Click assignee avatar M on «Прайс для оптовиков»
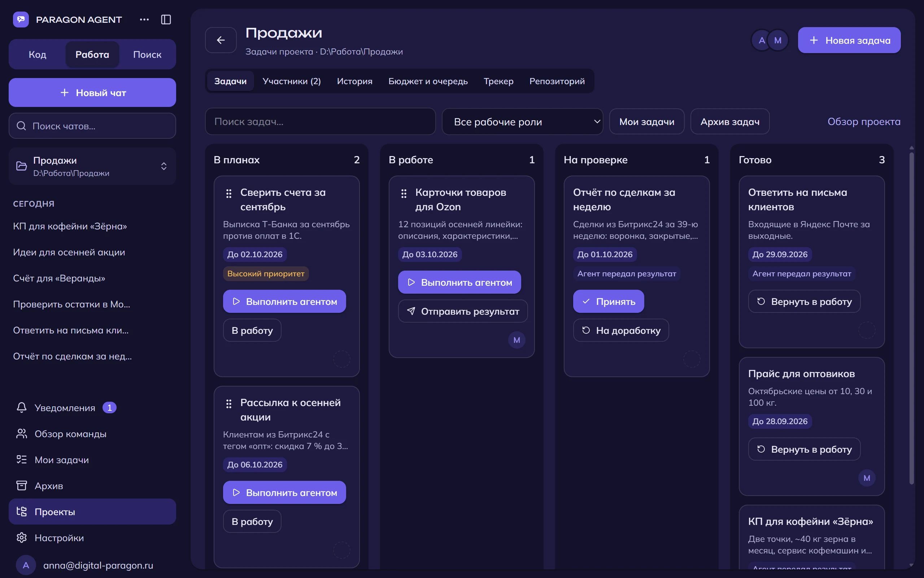The image size is (924, 578). 867,478
